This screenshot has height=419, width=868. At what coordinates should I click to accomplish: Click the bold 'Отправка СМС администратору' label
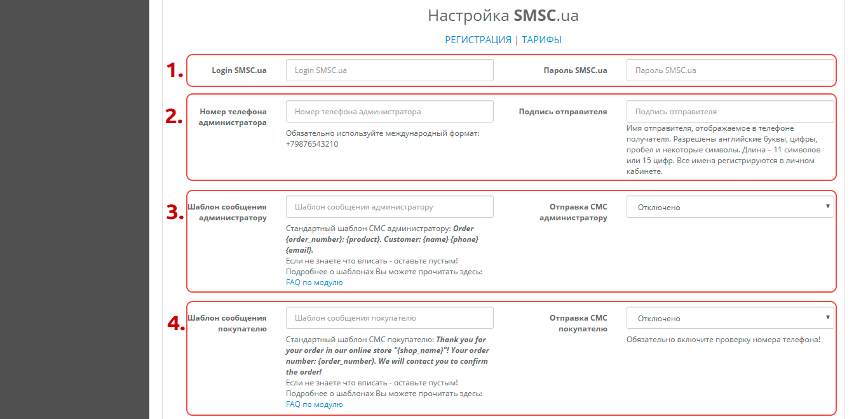[x=573, y=212]
